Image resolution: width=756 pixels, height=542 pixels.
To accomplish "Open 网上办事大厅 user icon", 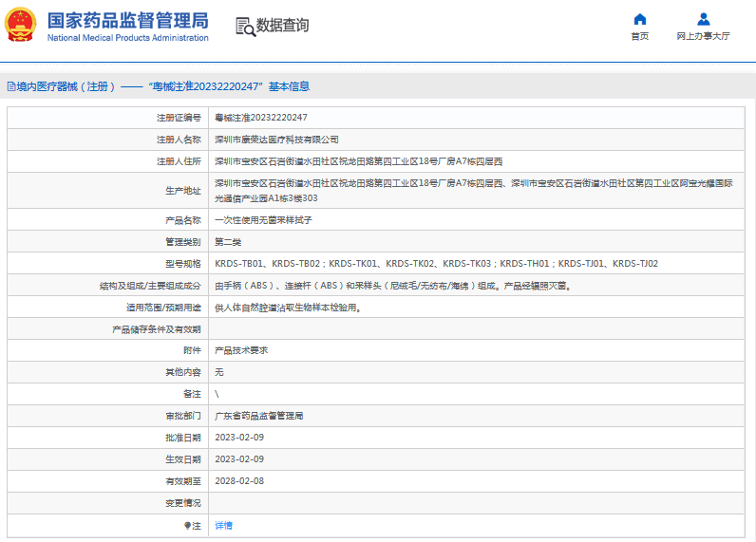I will pyautogui.click(x=704, y=19).
